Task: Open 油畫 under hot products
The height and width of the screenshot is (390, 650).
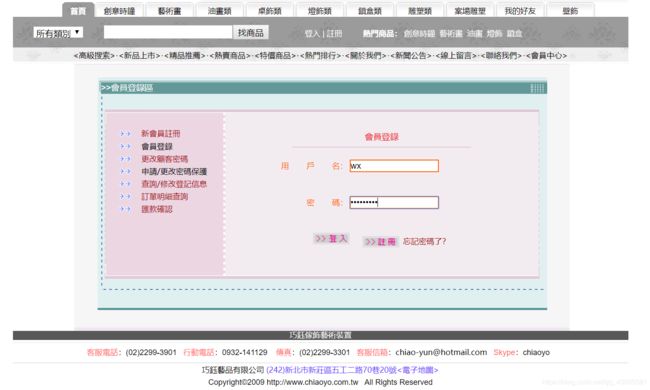Action: 475,34
